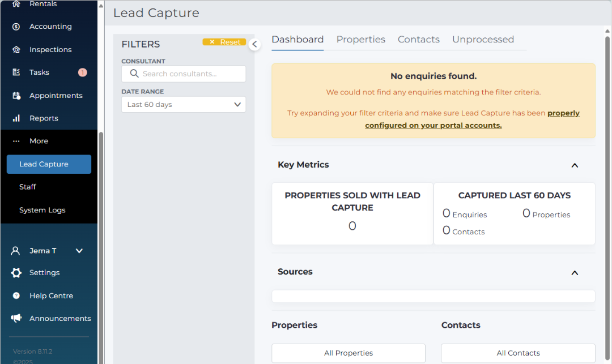Click the Lead Capture page title
The height and width of the screenshot is (364, 612).
[156, 13]
